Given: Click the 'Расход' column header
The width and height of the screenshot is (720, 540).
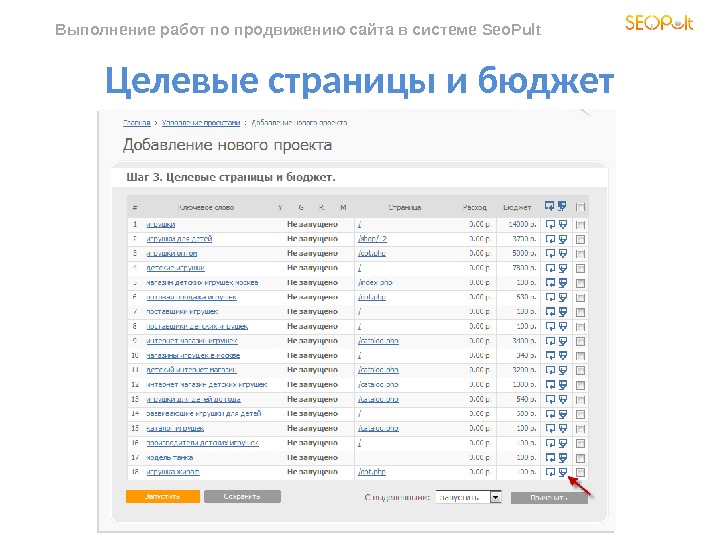Looking at the screenshot, I should click(475, 208).
